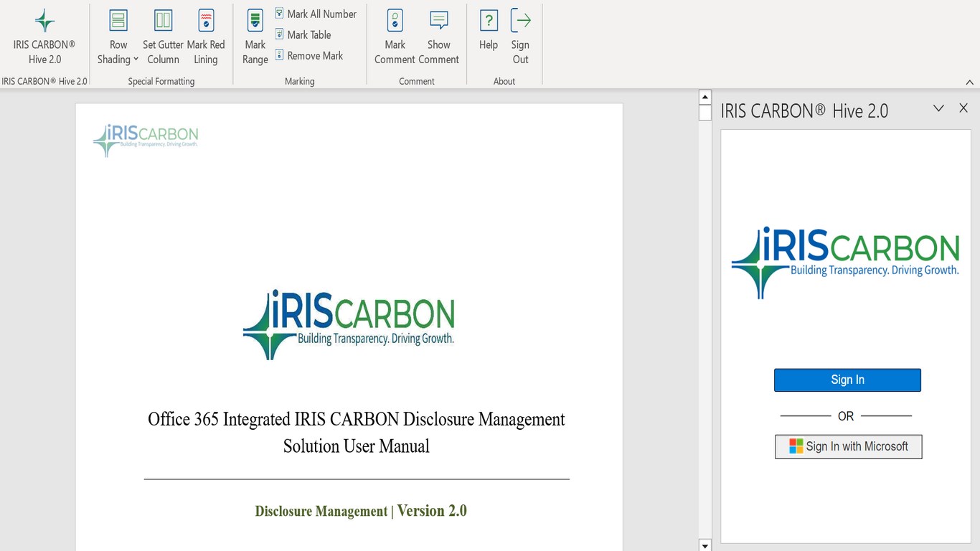Select the small header logo in the document
This screenshot has height=551, width=980.
pos(146,140)
